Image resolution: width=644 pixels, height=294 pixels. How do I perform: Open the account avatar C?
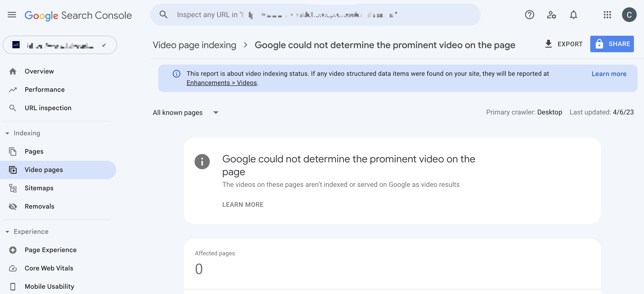tap(629, 15)
